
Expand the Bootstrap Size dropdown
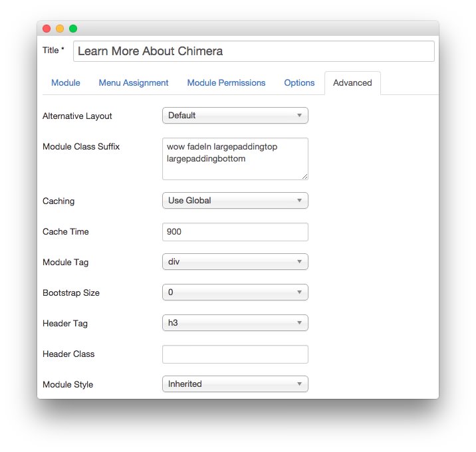pos(235,292)
